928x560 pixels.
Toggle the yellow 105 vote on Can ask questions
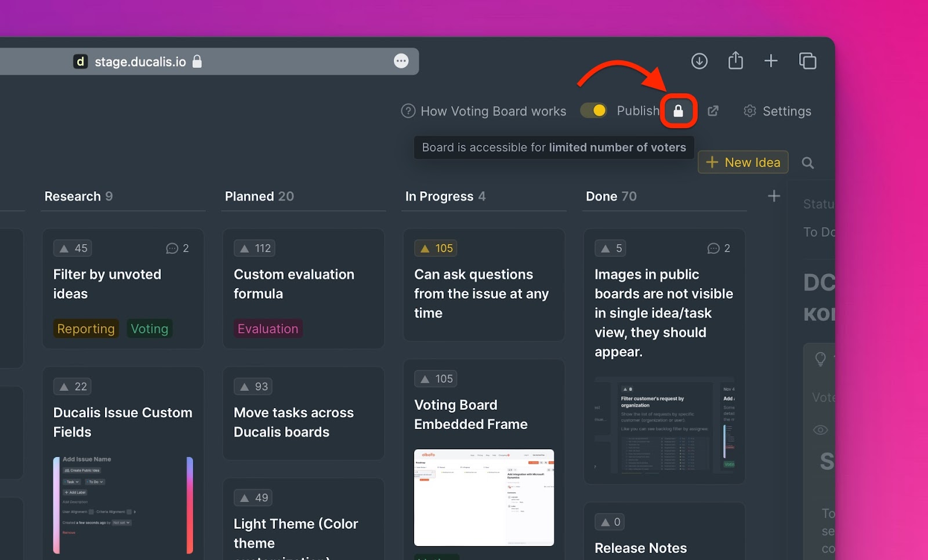pos(436,248)
